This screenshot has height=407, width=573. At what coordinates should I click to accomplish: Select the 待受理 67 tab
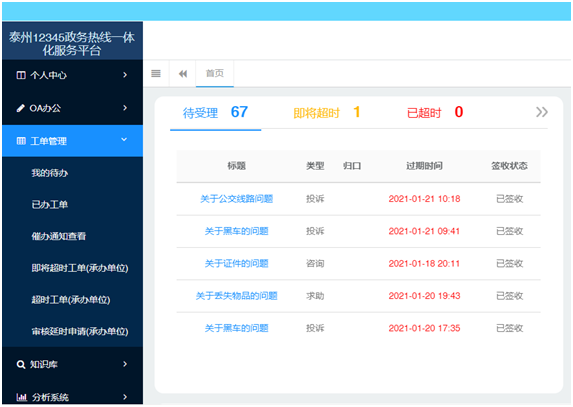(x=215, y=113)
